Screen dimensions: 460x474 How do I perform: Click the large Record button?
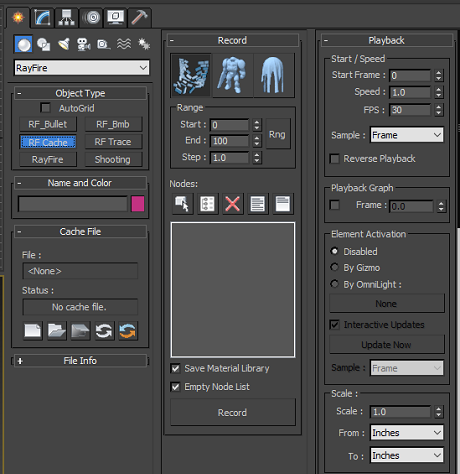233,412
